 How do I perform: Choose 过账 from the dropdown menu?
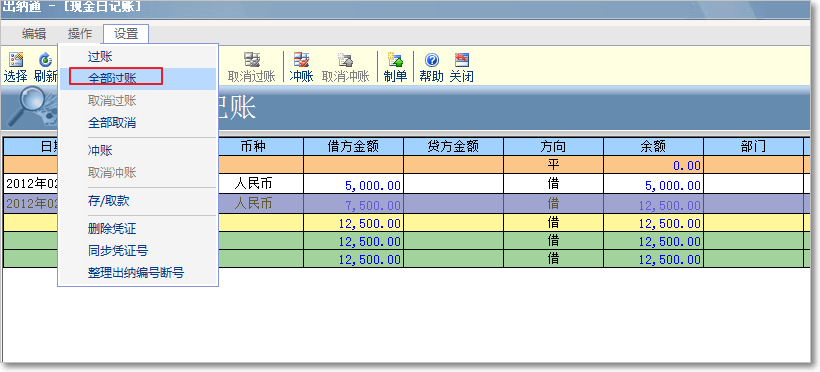pos(138,57)
